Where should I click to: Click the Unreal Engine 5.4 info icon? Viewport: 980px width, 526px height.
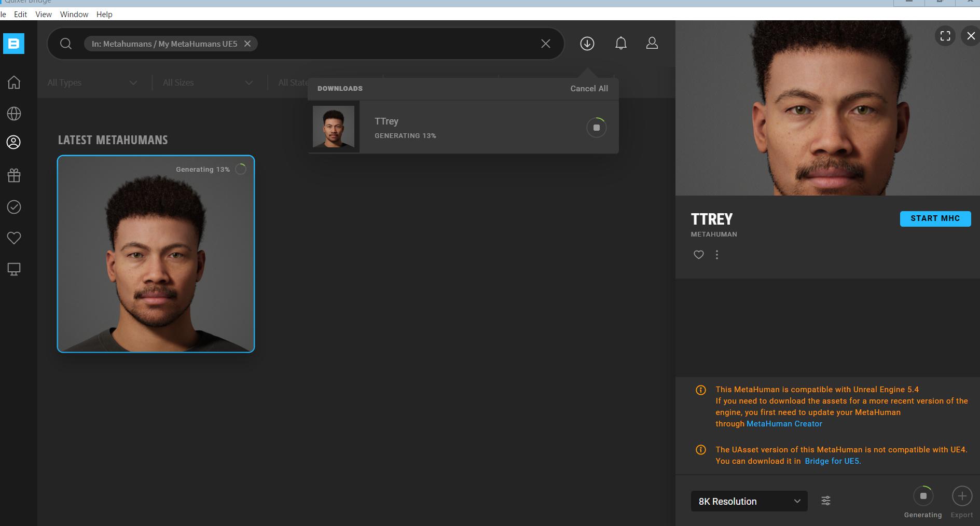pyautogui.click(x=700, y=390)
